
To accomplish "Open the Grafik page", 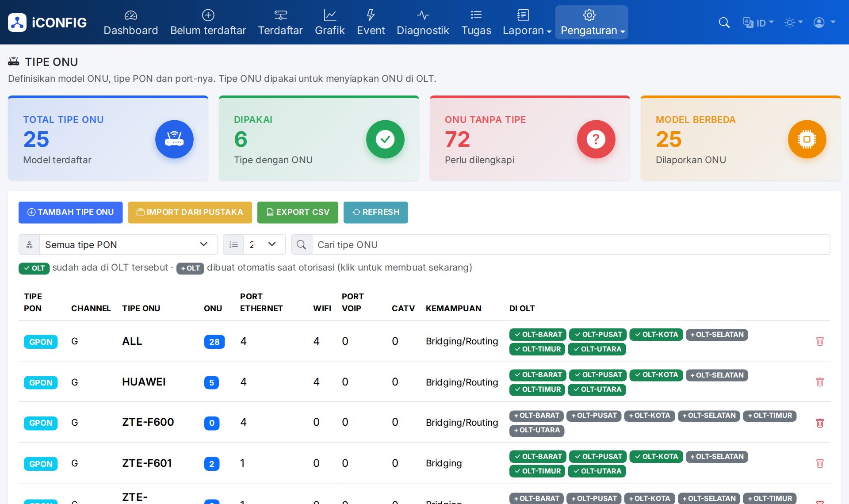I will pyautogui.click(x=329, y=23).
